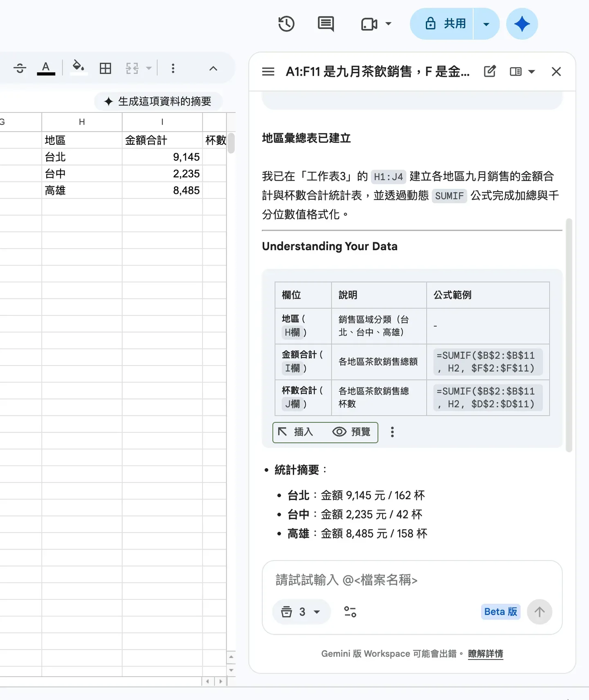
Task: Click the send arrow button
Action: click(x=540, y=612)
